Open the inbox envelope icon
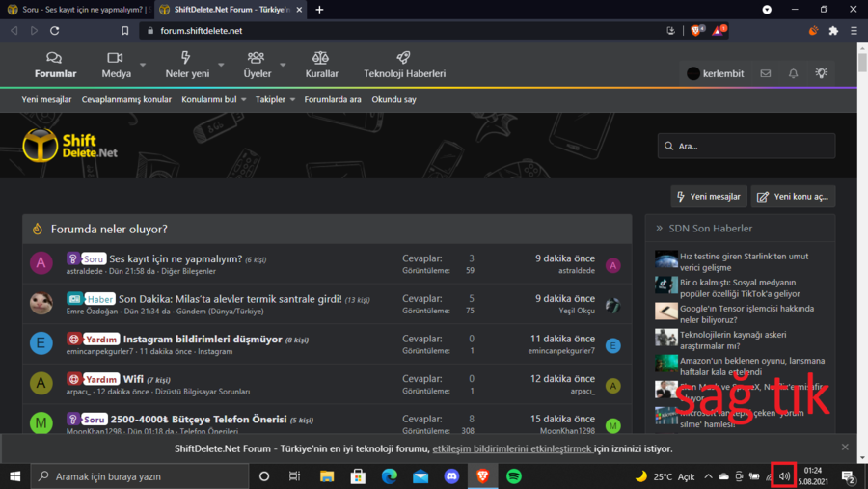 point(766,73)
